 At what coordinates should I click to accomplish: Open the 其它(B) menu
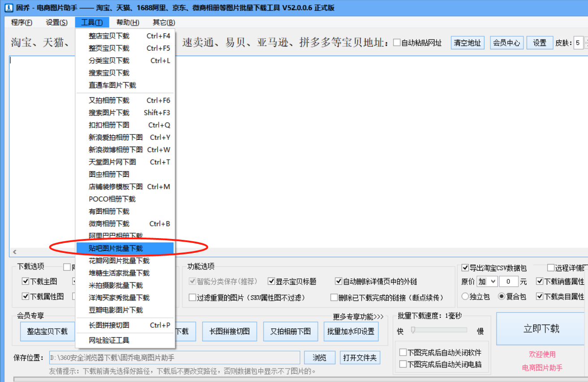(x=164, y=22)
